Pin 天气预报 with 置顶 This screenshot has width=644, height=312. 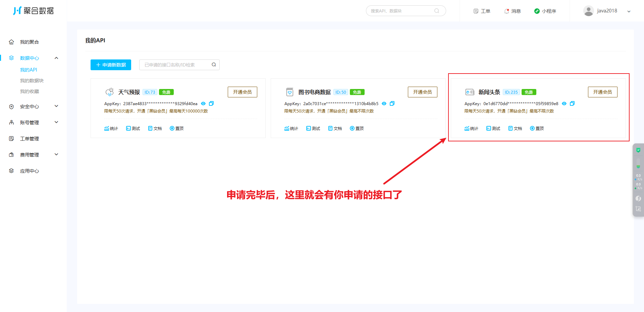click(x=177, y=128)
